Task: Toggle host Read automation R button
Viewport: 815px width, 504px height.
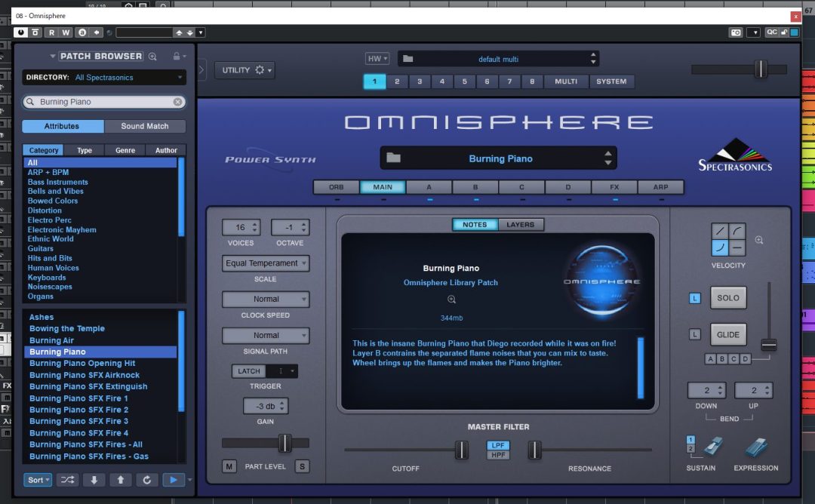Action: click(x=51, y=32)
